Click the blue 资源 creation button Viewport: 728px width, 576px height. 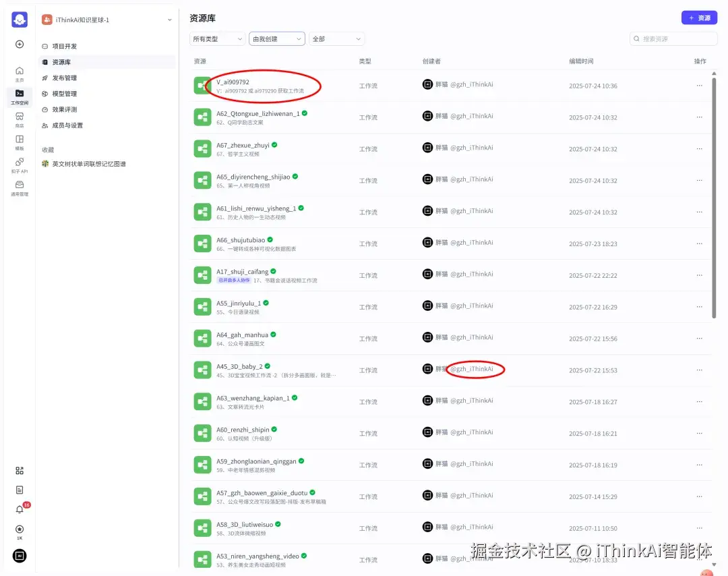click(699, 17)
